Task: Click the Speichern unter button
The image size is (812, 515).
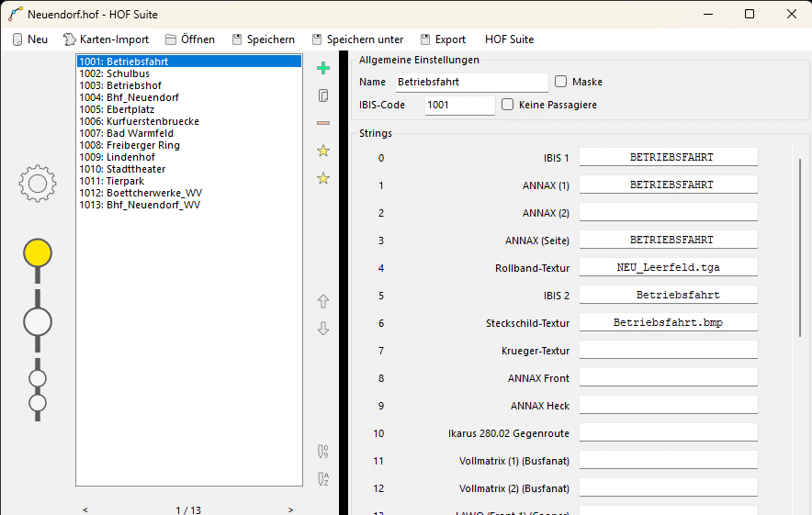Action: (x=358, y=39)
